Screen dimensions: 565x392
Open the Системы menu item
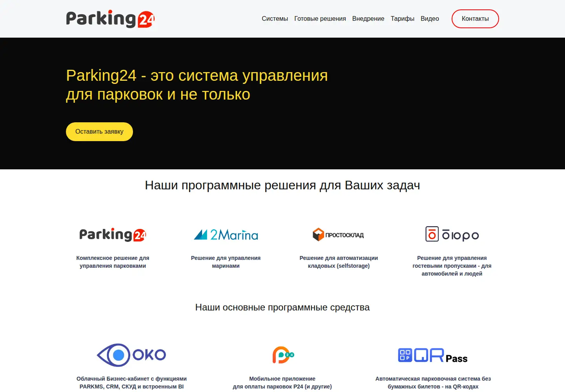pos(275,19)
